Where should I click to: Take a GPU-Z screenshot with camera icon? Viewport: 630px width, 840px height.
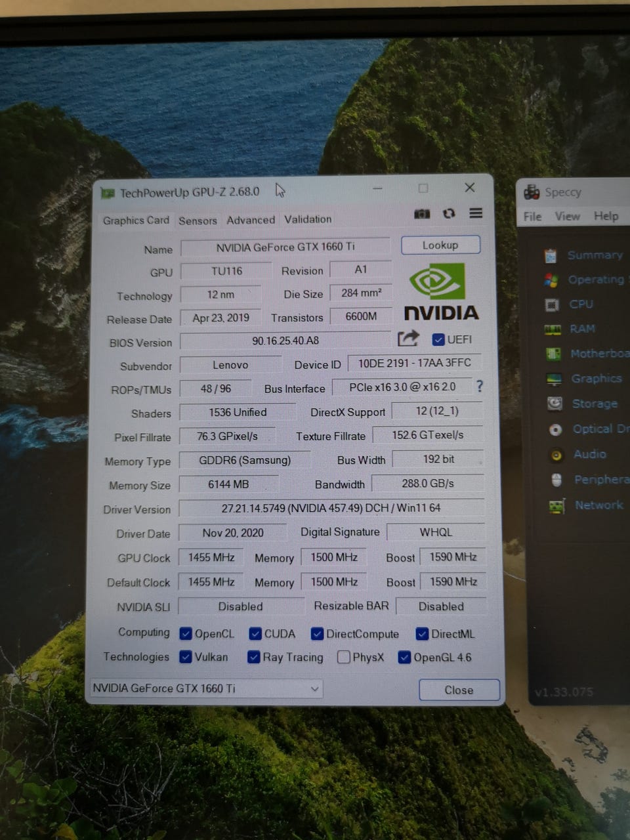coord(422,214)
